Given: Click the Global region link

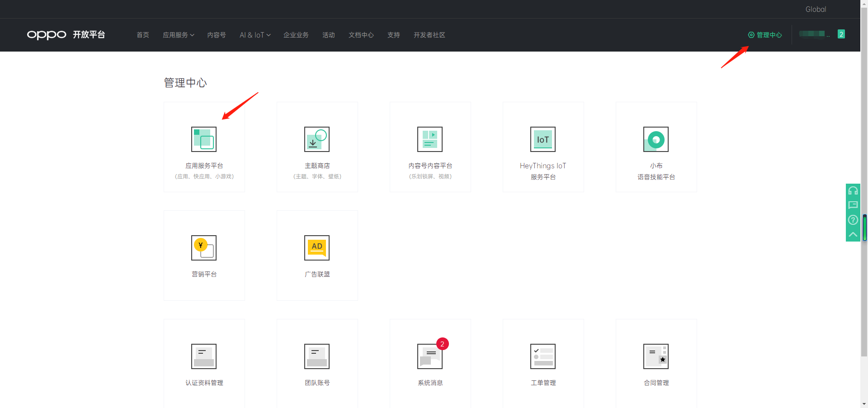Looking at the screenshot, I should pos(816,9).
